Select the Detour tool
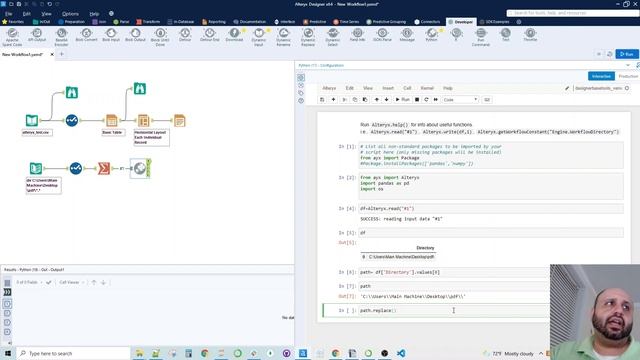640x360 pixels. coord(185,35)
